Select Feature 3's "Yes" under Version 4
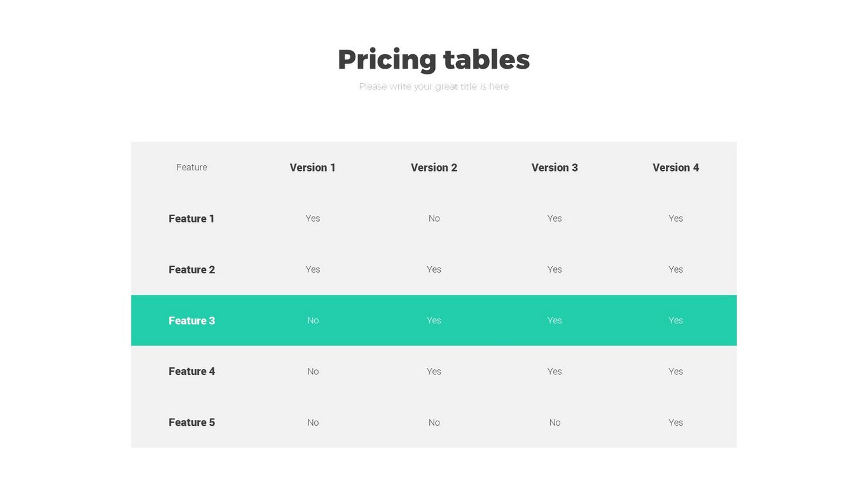Screen dimensions: 868x488 675,321
